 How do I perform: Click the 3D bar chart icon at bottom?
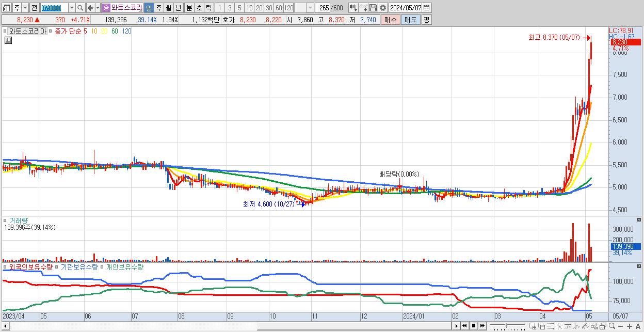594,326
